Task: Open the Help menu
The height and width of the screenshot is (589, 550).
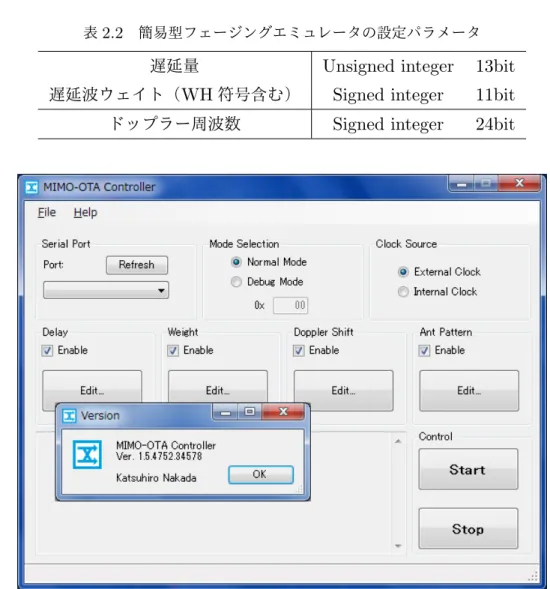Action: (85, 213)
